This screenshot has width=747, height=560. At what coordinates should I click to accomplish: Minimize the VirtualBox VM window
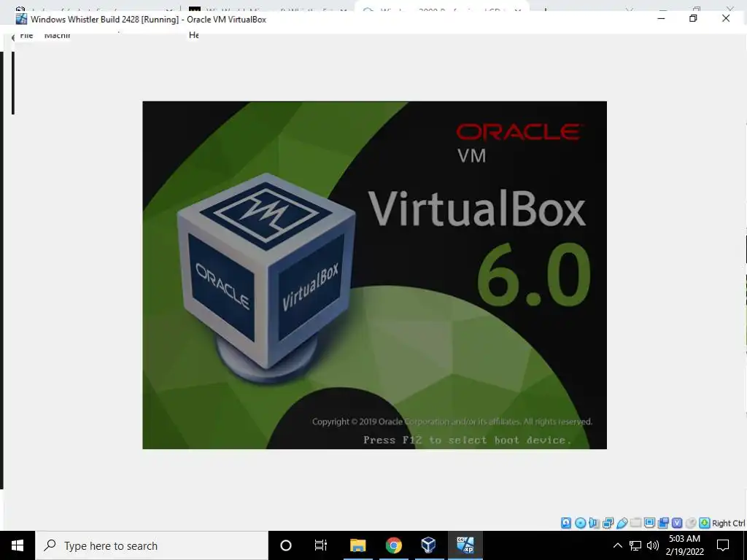pos(661,18)
